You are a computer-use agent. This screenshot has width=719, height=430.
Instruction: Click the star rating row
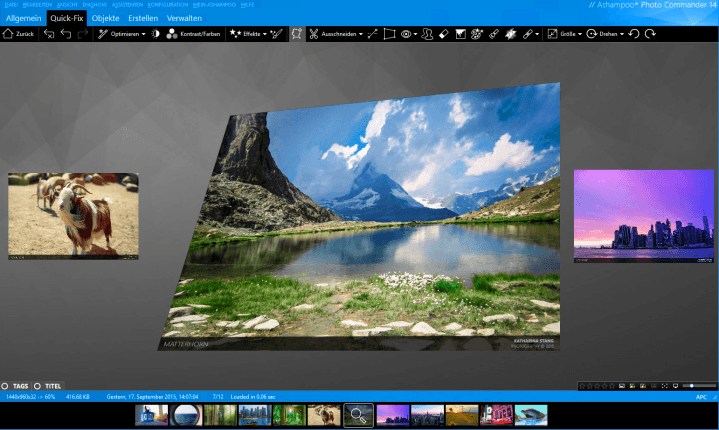(597, 386)
